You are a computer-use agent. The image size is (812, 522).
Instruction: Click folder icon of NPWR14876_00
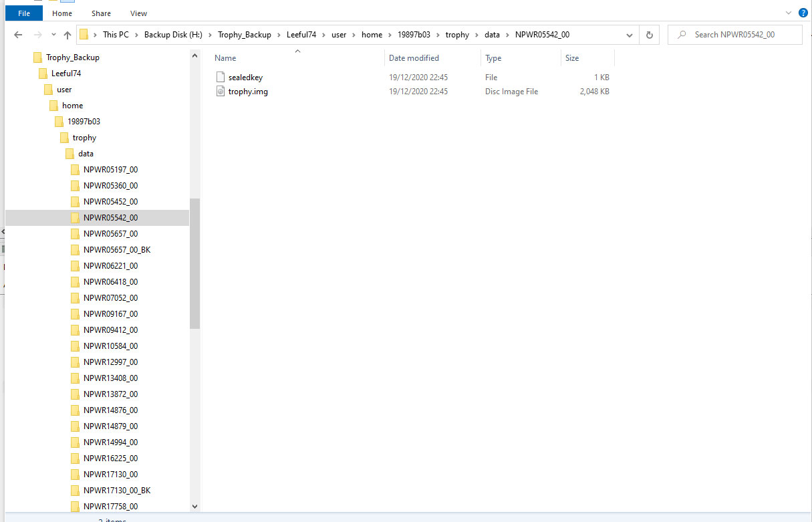(x=76, y=410)
